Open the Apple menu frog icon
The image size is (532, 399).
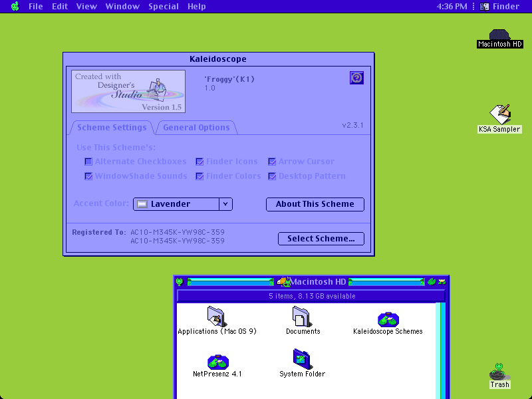click(x=15, y=6)
